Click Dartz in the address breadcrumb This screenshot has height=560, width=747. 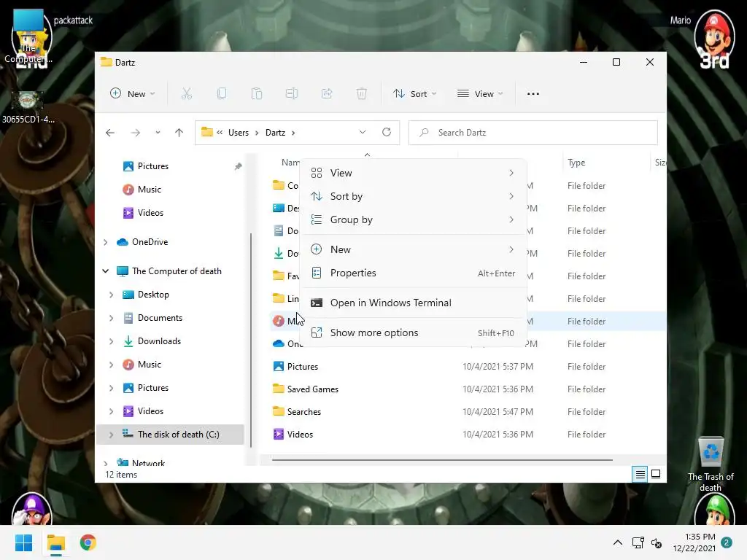pyautogui.click(x=275, y=133)
